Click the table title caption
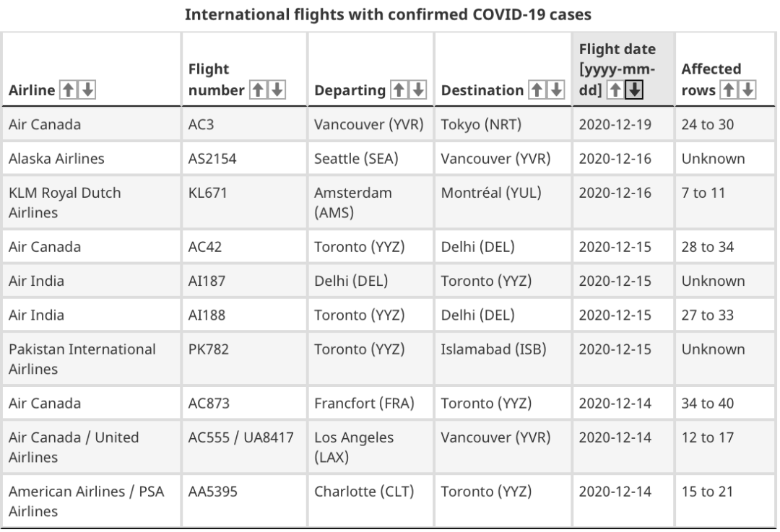Image resolution: width=780 pixels, height=532 pixels. (x=388, y=14)
